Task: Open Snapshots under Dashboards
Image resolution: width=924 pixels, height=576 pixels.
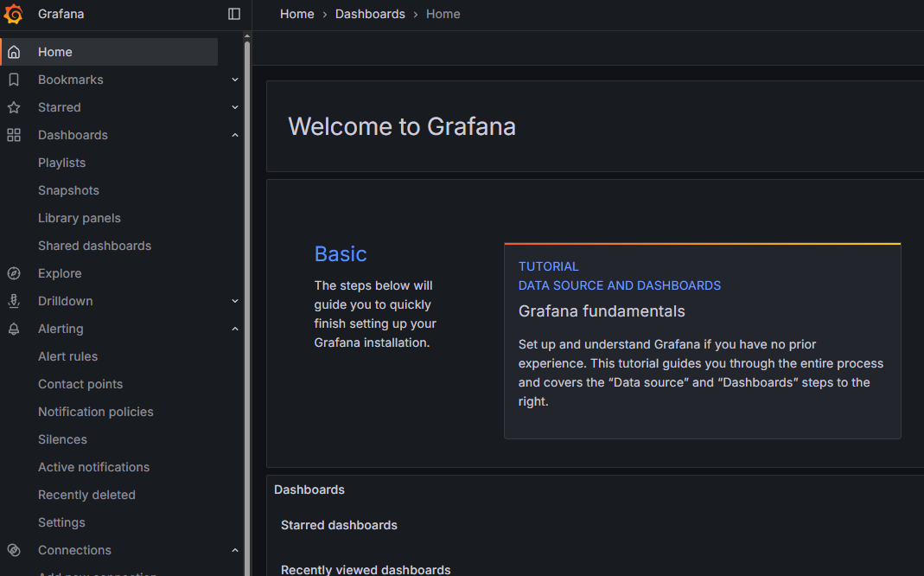Action: pos(69,190)
